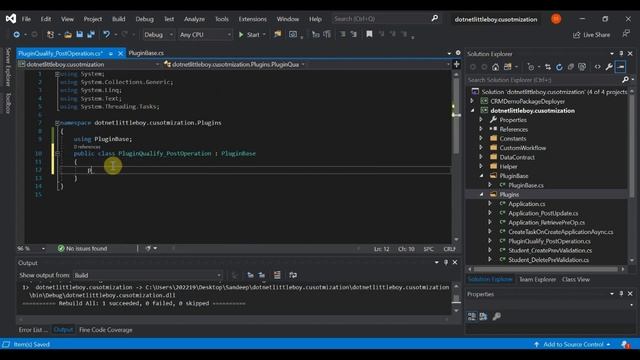Open the Error List tab
640x360 pixels.
coord(33,330)
